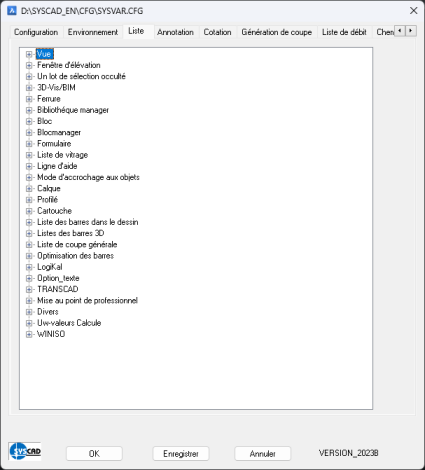Viewport: 425px width, 470px height.
Task: Expand the LogiKal tree node
Action: coord(29,267)
